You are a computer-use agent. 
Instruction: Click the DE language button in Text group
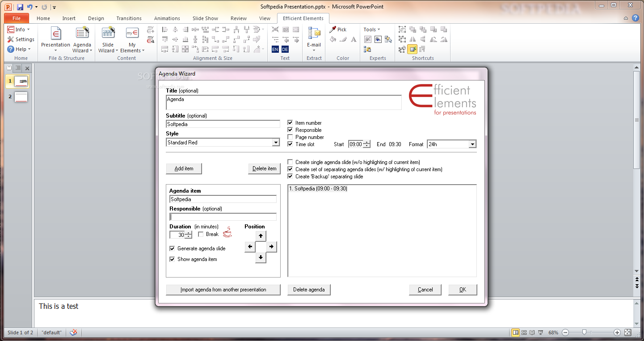[285, 49]
